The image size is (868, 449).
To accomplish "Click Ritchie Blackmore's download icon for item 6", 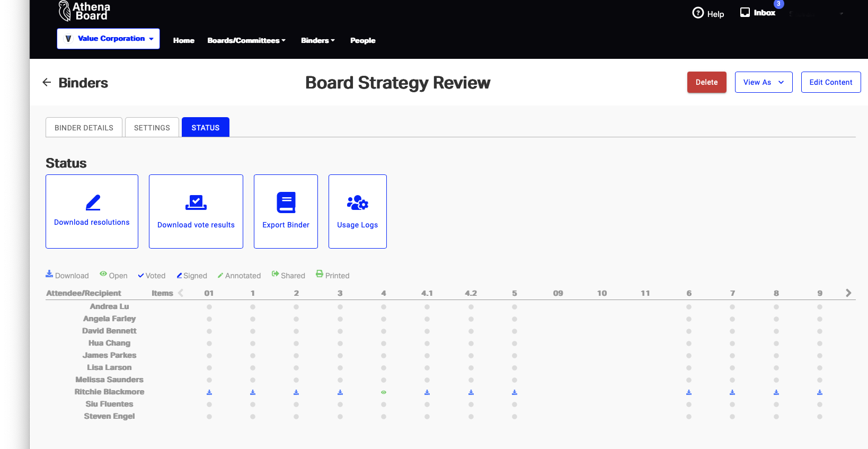I will 689,392.
